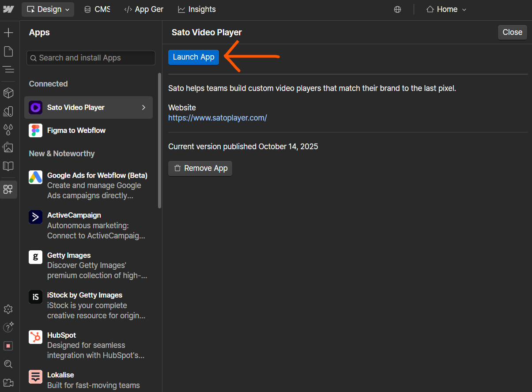The image size is (532, 392).
Task: Close the Sato Video Player panel
Action: (512, 32)
